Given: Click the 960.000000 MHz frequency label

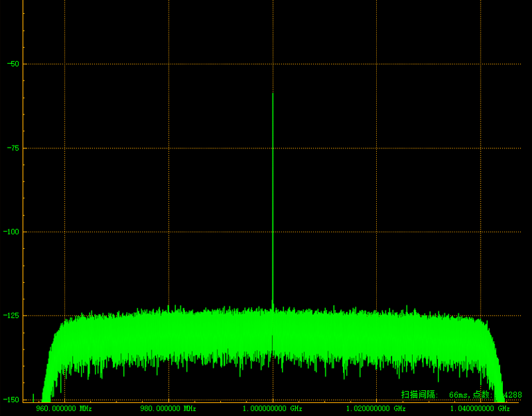Looking at the screenshot, I should click(x=64, y=408).
